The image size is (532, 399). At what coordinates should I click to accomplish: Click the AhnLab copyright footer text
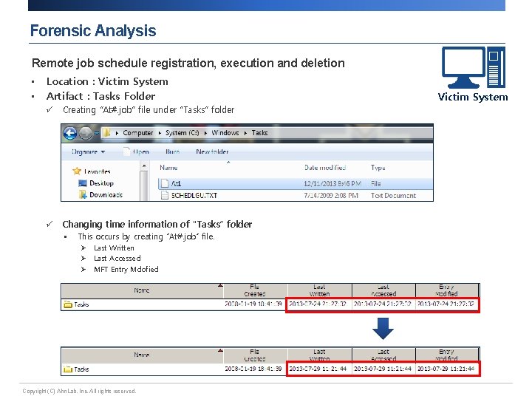click(79, 391)
